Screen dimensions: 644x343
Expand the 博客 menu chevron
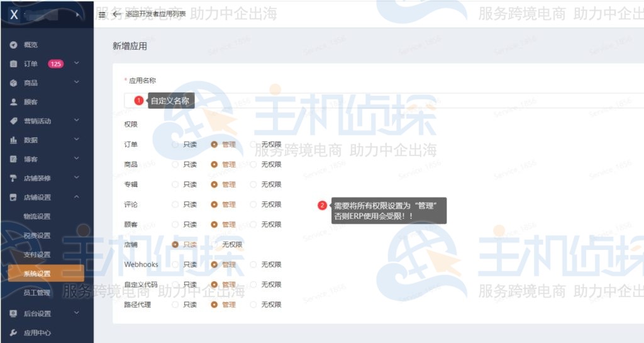click(76, 158)
